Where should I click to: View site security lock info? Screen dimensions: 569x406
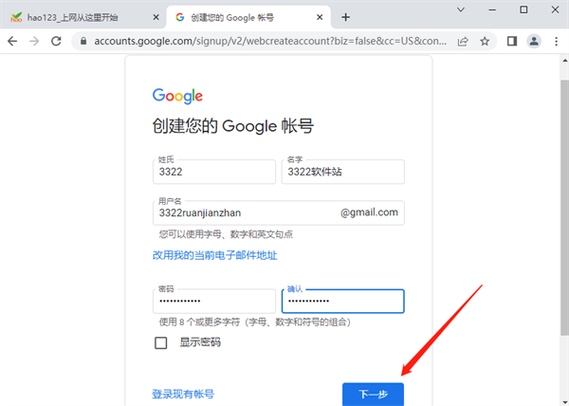click(x=83, y=41)
